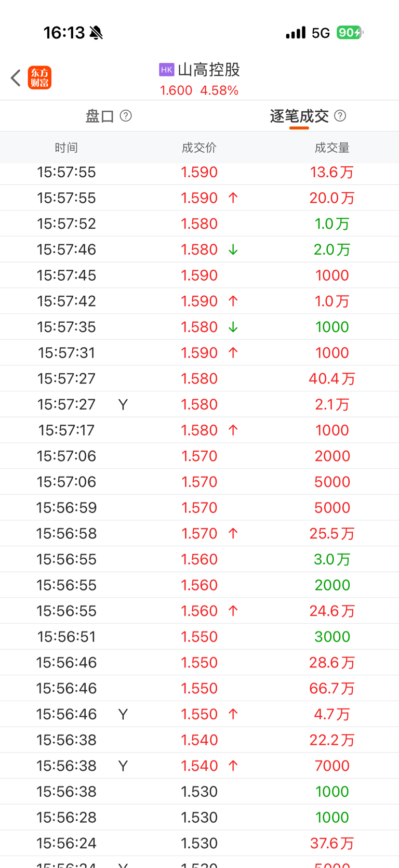This screenshot has width=399, height=868.
Task: Tap the 时间 column header
Action: tap(66, 148)
